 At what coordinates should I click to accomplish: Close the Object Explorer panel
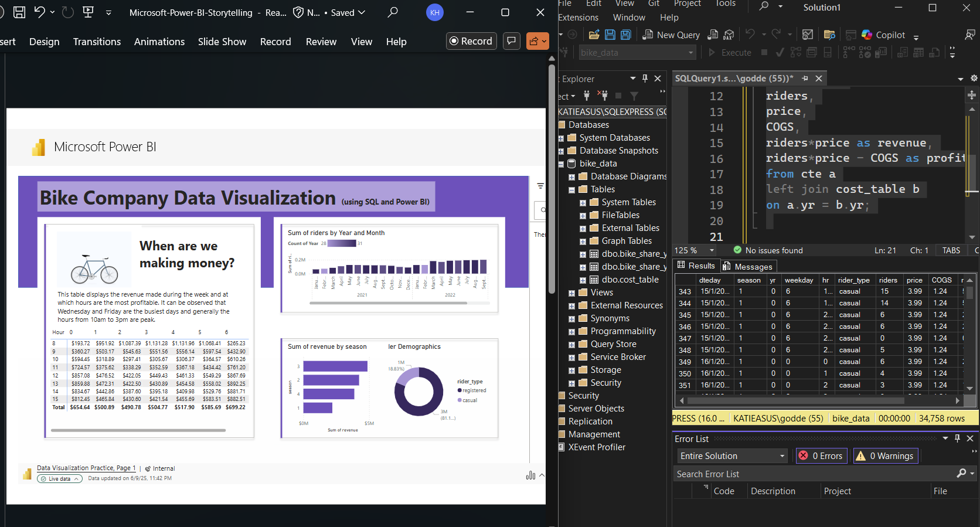click(x=658, y=79)
